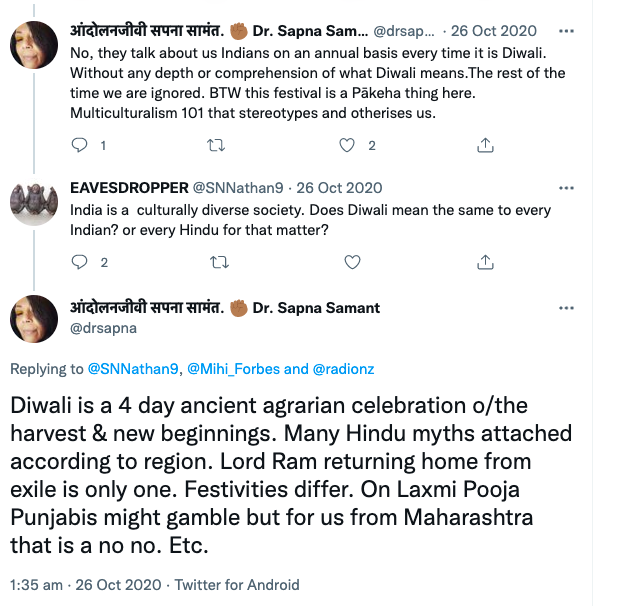This screenshot has width=618, height=606.
Task: Retweet EAVESDROPPER's culturally diverse society tweet
Action: coord(214,262)
